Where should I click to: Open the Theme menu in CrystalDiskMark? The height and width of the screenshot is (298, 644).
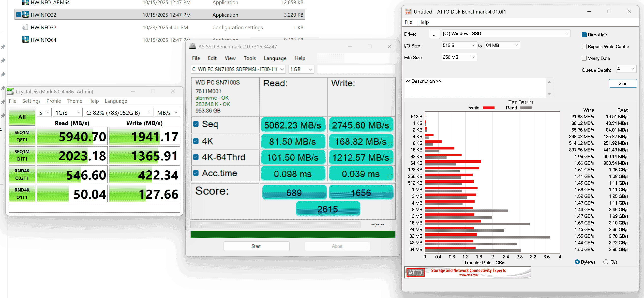(74, 101)
